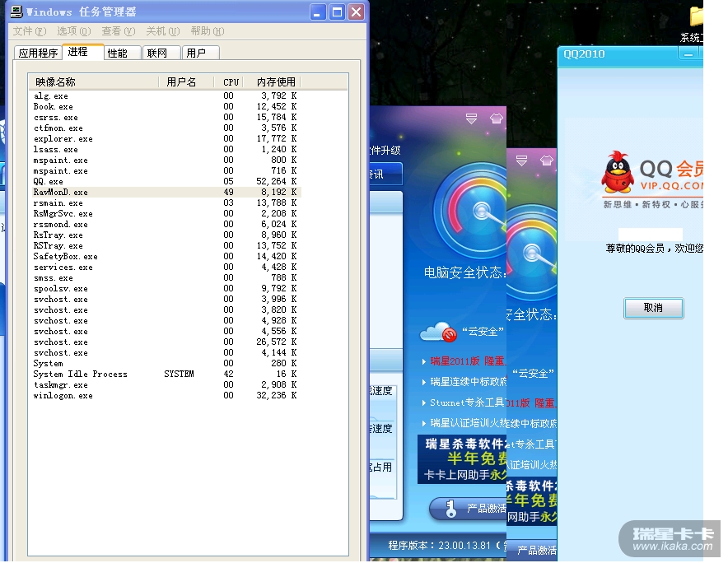Select the svchost.exe row using 4,928 K
Screen dimensions: 728x563
166,321
